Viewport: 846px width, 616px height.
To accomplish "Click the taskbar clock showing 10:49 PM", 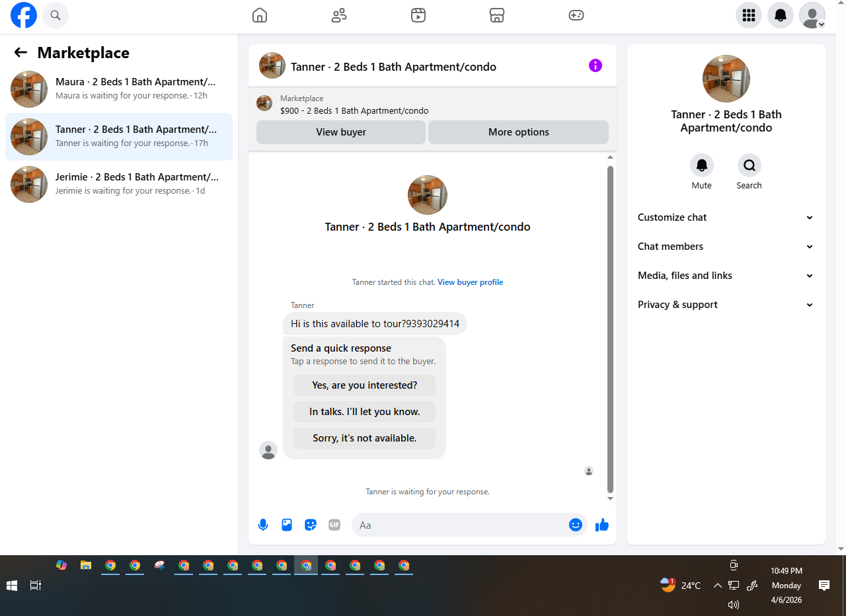I will (787, 586).
